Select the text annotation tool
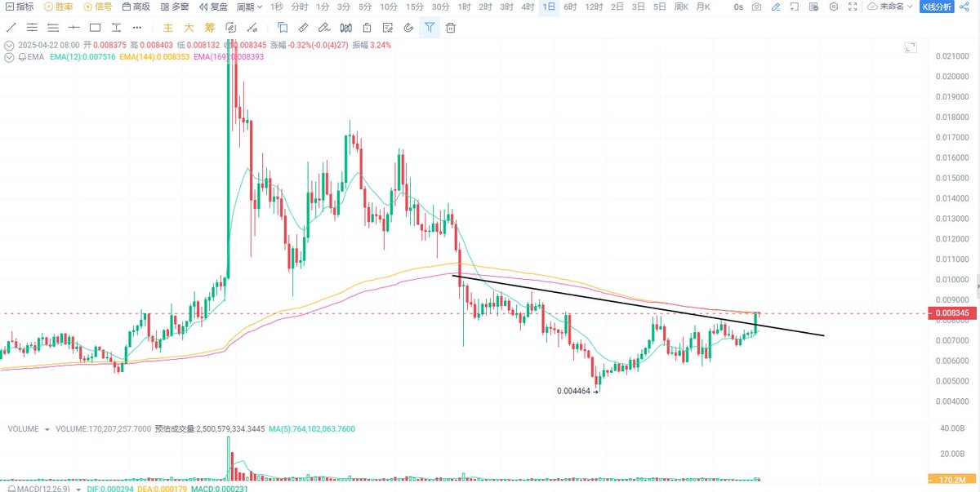 click(x=116, y=28)
